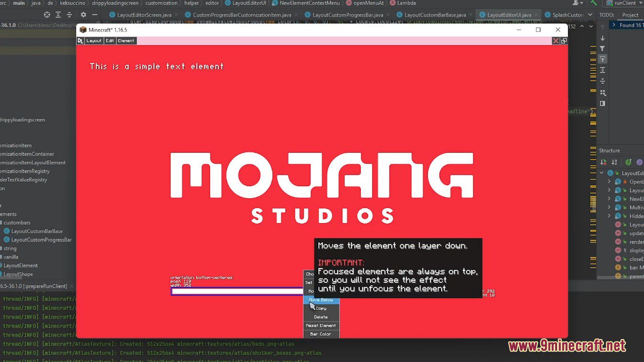
Task: Collapse the LayoutEdi... root class node in Structure
Action: (x=602, y=173)
